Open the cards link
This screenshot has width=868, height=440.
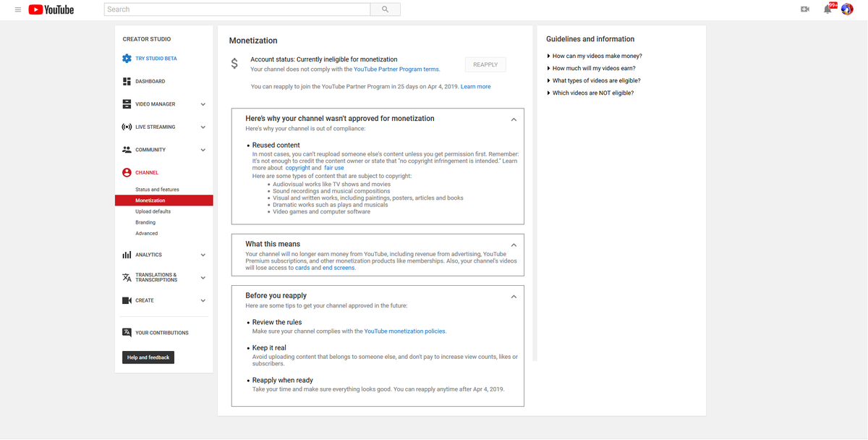[302, 268]
